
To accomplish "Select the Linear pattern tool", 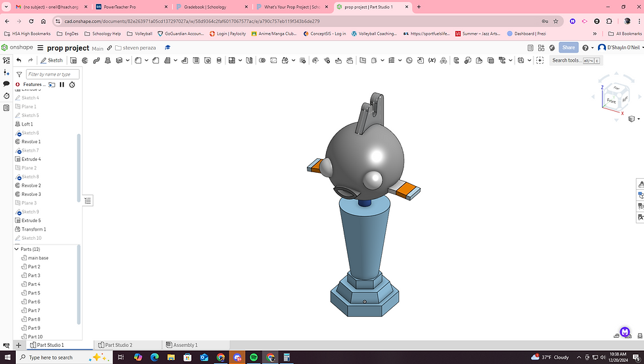I will pyautogui.click(x=231, y=60).
